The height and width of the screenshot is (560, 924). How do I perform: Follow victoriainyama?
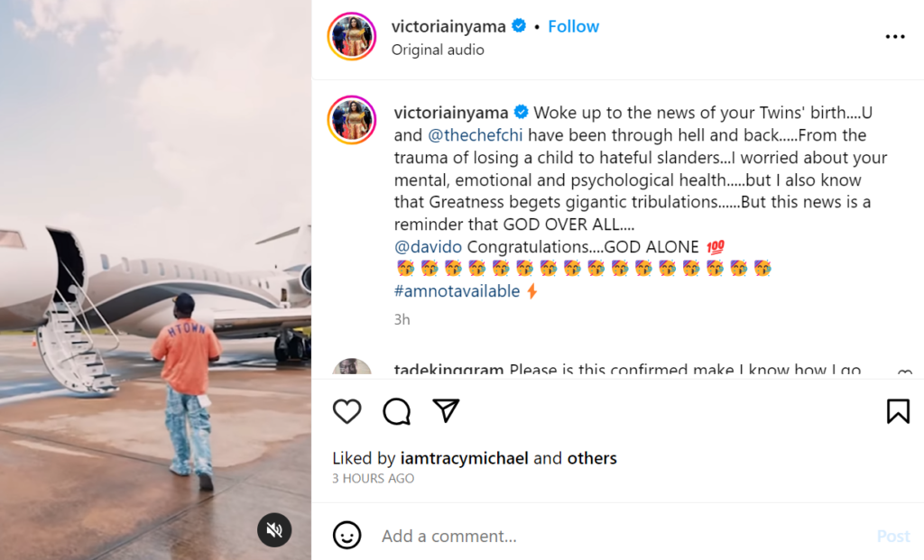(573, 26)
